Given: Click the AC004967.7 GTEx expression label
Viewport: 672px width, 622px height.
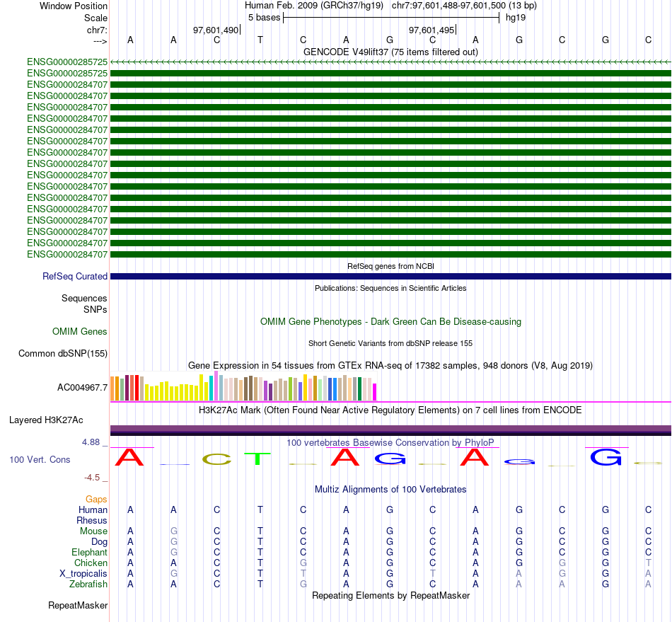Looking at the screenshot, I should tap(82, 388).
